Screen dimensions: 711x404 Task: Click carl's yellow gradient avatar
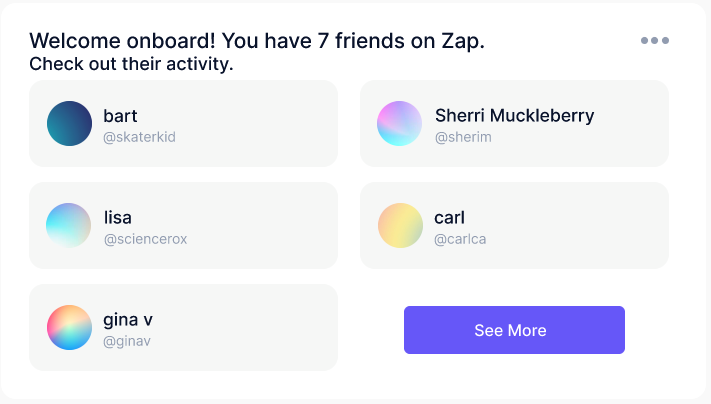[400, 225]
